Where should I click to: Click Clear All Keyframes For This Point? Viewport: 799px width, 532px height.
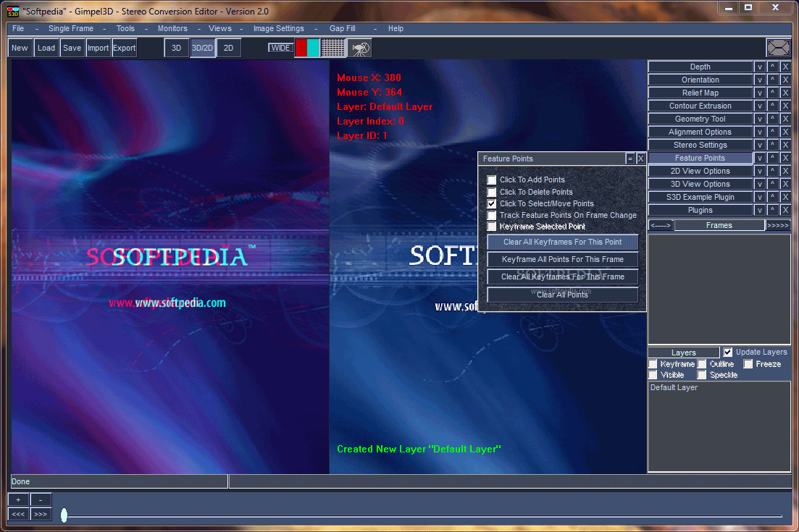click(x=563, y=242)
